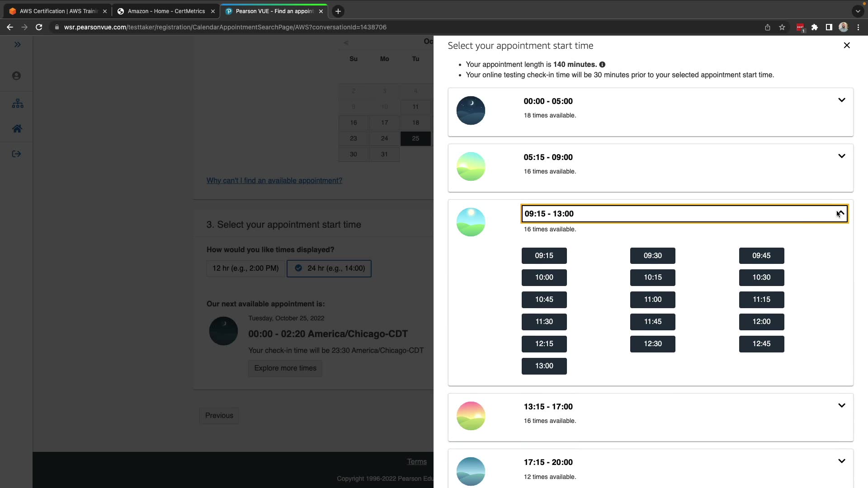Expand the 13:15 - 17:00 time block
The height and width of the screenshot is (488, 868).
point(841,406)
